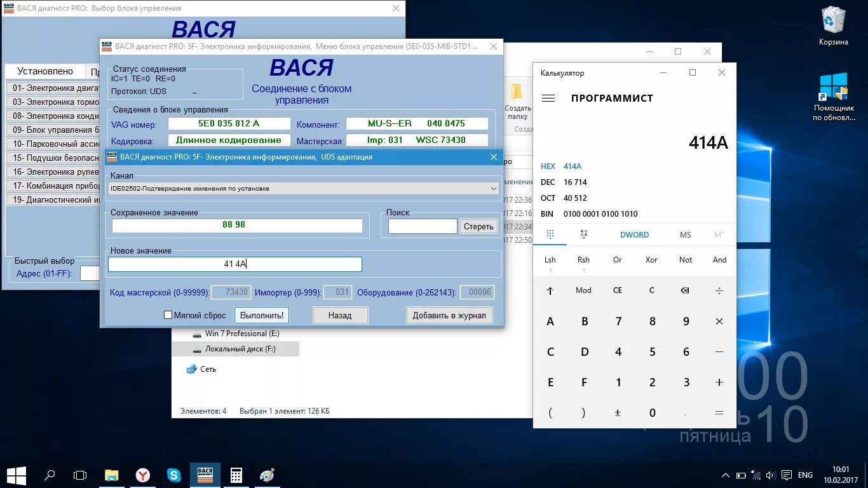Click hex digit F key

(585, 383)
